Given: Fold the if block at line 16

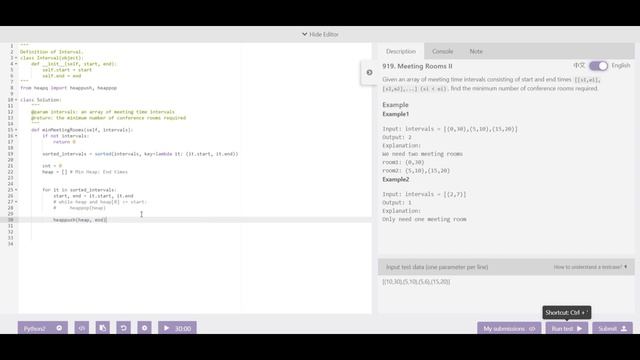Looking at the screenshot, I should click(16, 136).
